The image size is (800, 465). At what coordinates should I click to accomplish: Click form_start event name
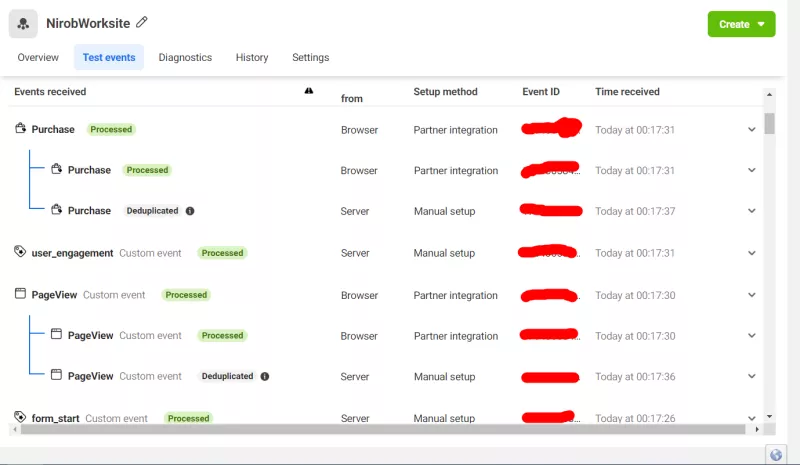pos(56,419)
